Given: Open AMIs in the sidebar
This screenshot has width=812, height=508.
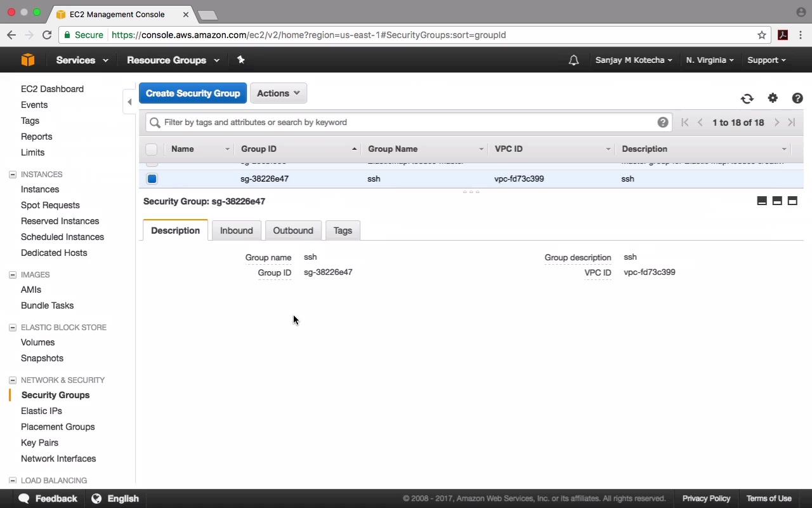Looking at the screenshot, I should (x=31, y=290).
